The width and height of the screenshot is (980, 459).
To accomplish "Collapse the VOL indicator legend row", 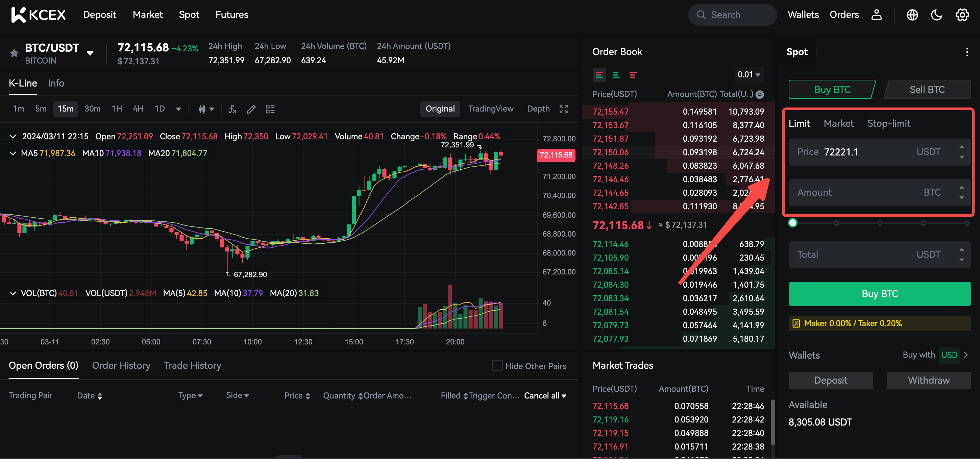I will [13, 293].
